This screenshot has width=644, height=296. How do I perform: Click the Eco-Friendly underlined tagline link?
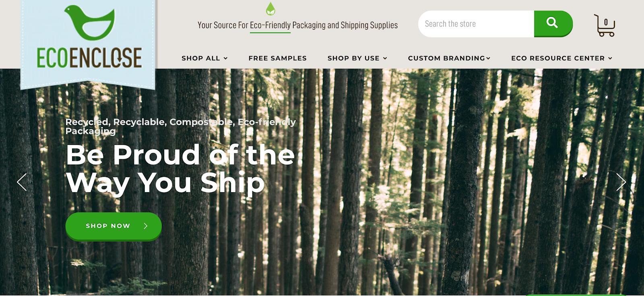click(270, 25)
